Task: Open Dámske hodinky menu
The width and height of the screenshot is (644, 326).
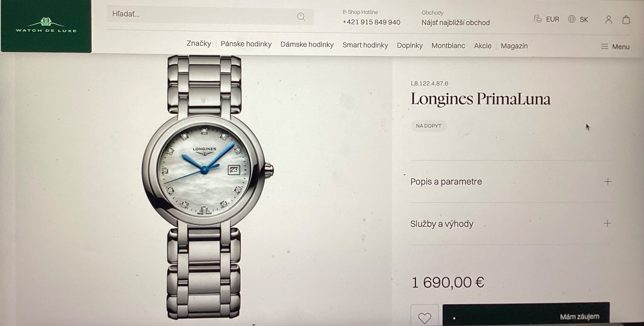Action: [x=307, y=44]
